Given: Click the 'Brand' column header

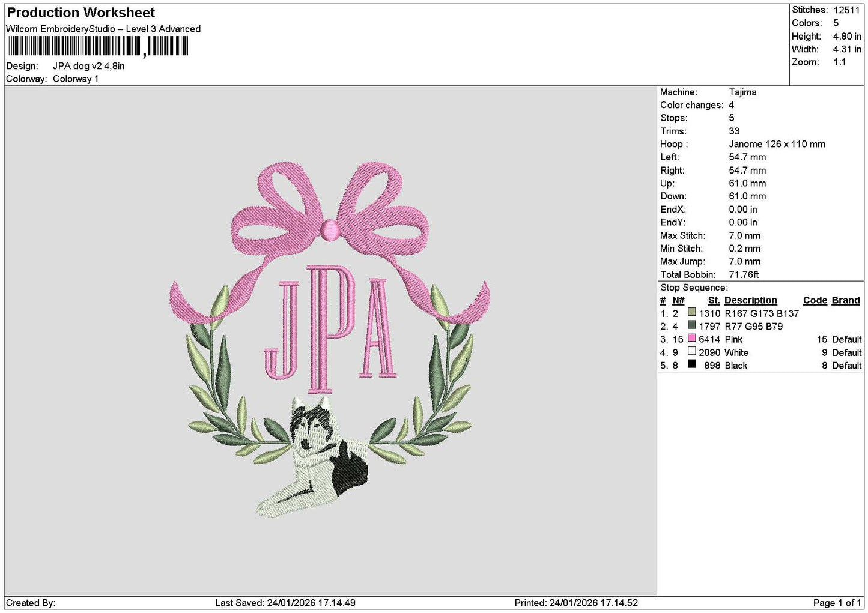Looking at the screenshot, I should (846, 300).
